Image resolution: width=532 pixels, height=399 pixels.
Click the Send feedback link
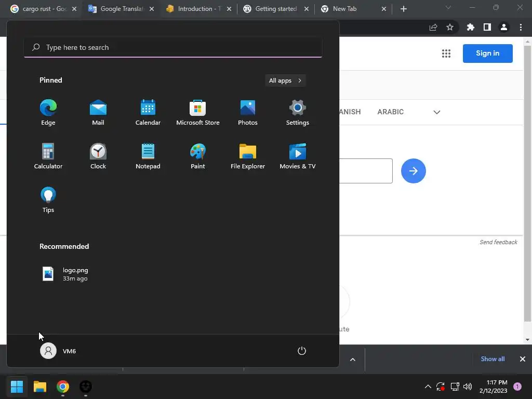498,242
